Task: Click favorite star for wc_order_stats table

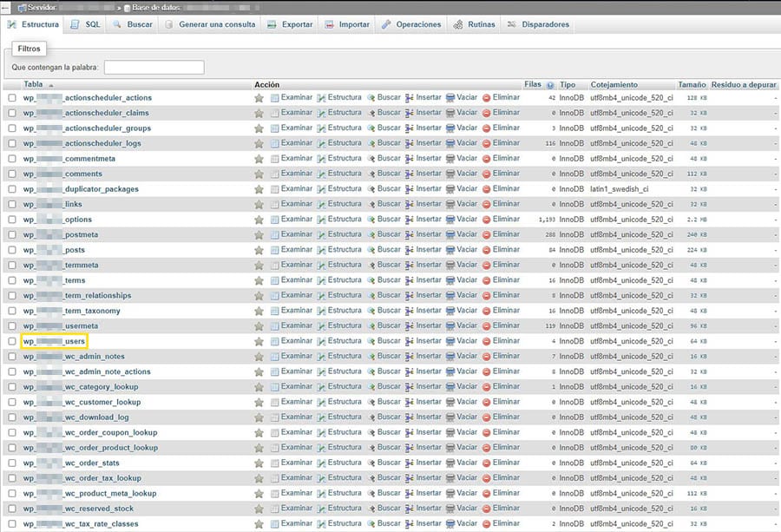Action: point(259,463)
